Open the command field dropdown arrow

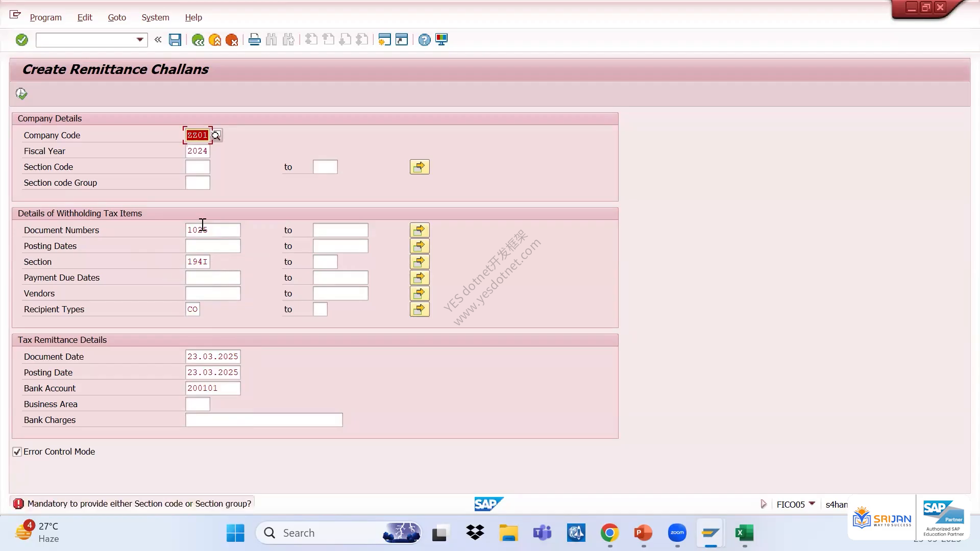click(x=140, y=40)
